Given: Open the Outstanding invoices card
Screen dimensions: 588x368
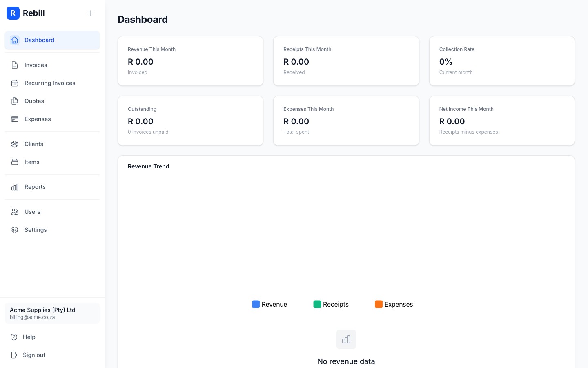Looking at the screenshot, I should coord(190,121).
